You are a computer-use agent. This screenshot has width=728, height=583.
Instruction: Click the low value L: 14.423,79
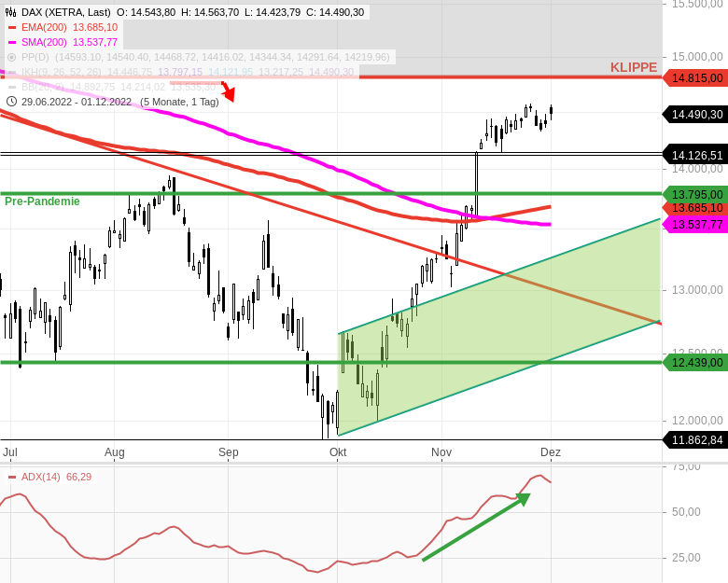point(273,12)
